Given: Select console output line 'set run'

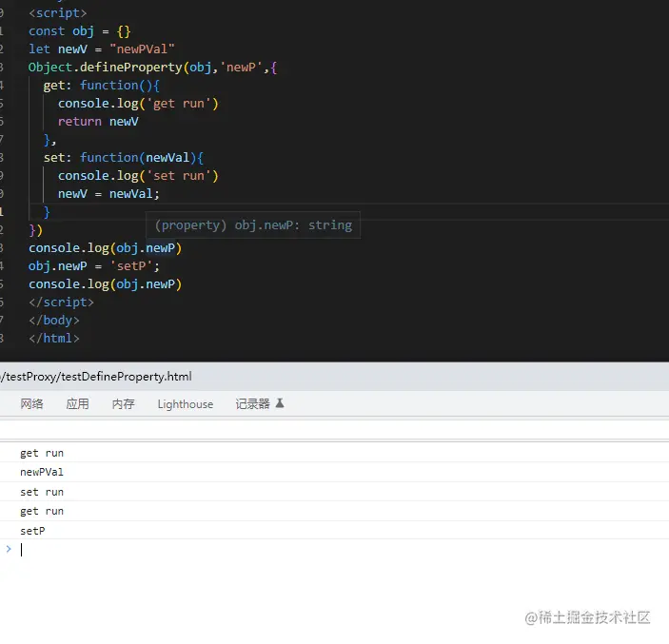Looking at the screenshot, I should [42, 492].
